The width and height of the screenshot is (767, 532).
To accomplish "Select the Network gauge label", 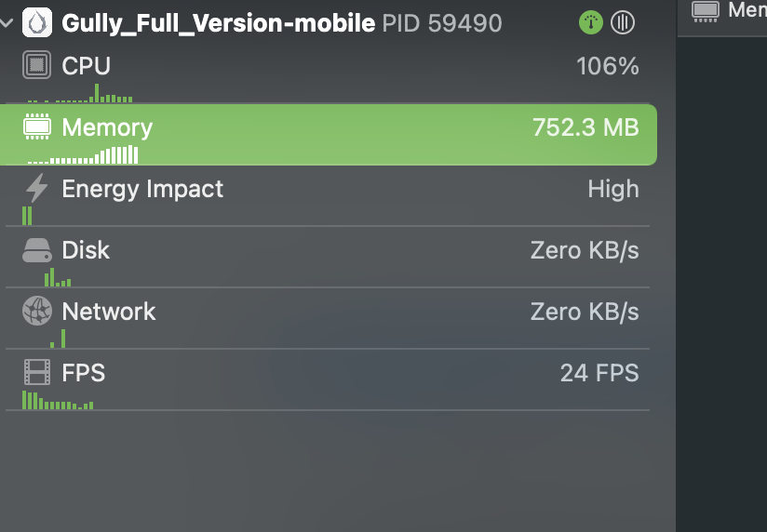I will pos(108,312).
